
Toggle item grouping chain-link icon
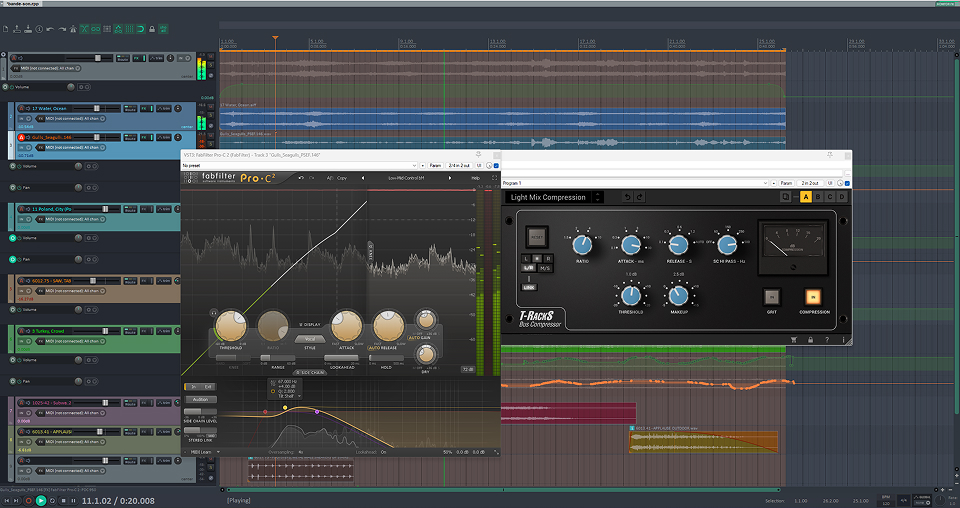click(96, 29)
